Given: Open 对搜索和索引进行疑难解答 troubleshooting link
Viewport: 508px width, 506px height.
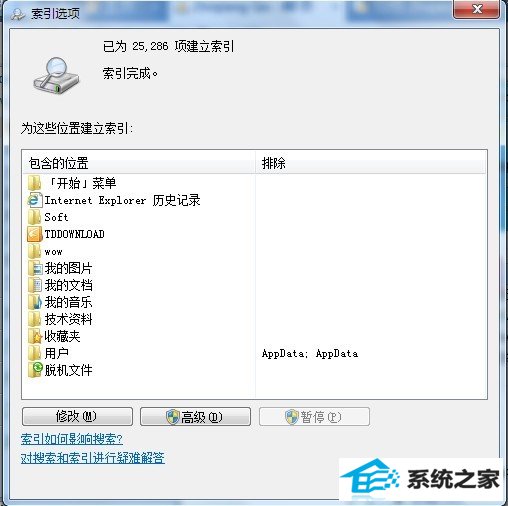Looking at the screenshot, I should (93, 458).
